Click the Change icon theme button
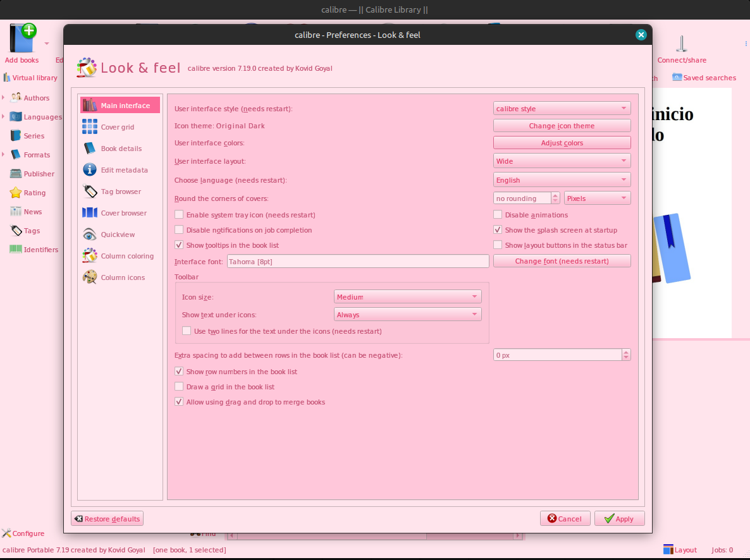 (x=562, y=126)
